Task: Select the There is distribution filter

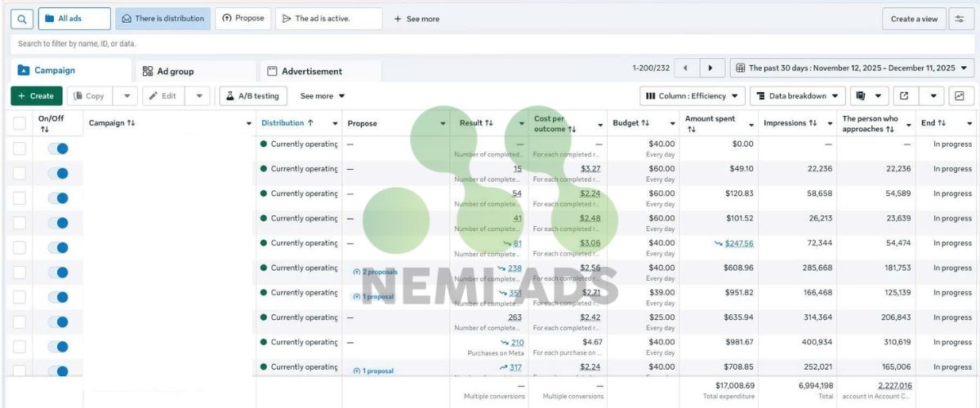Action: [163, 19]
